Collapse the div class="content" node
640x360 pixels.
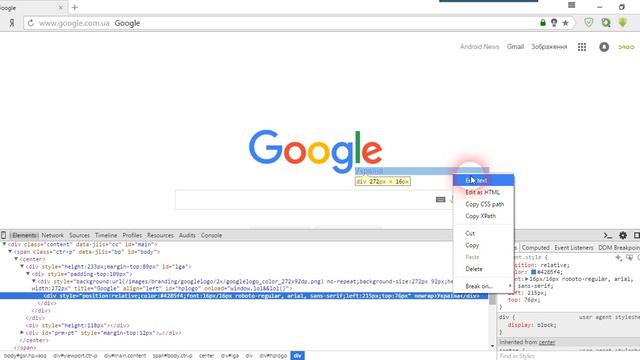[x=4, y=244]
